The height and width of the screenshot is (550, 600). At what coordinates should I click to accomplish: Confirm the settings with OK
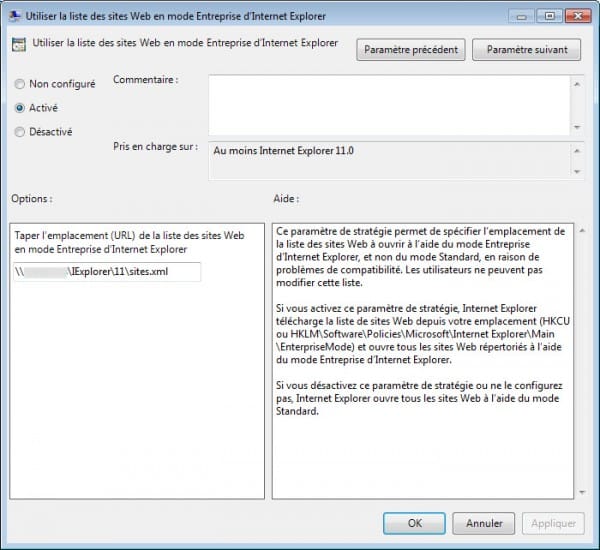click(414, 523)
